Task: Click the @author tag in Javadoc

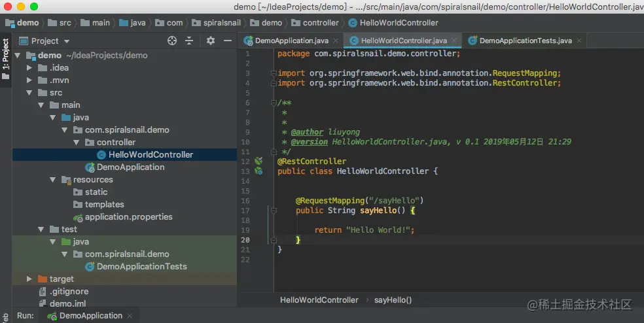Action: click(307, 132)
